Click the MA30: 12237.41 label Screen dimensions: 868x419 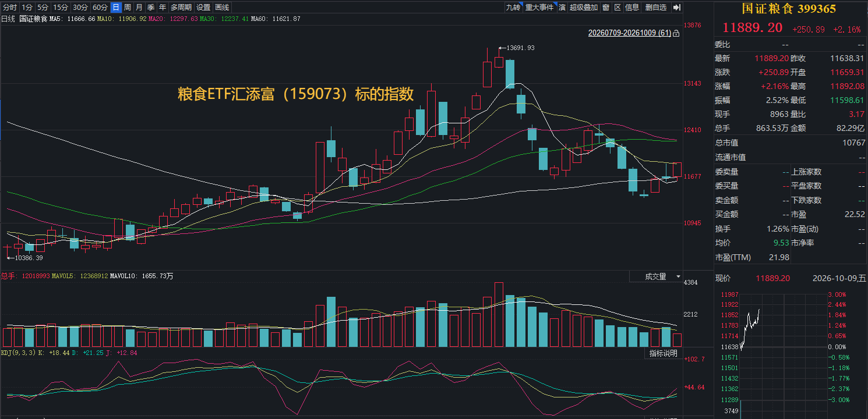(x=224, y=19)
